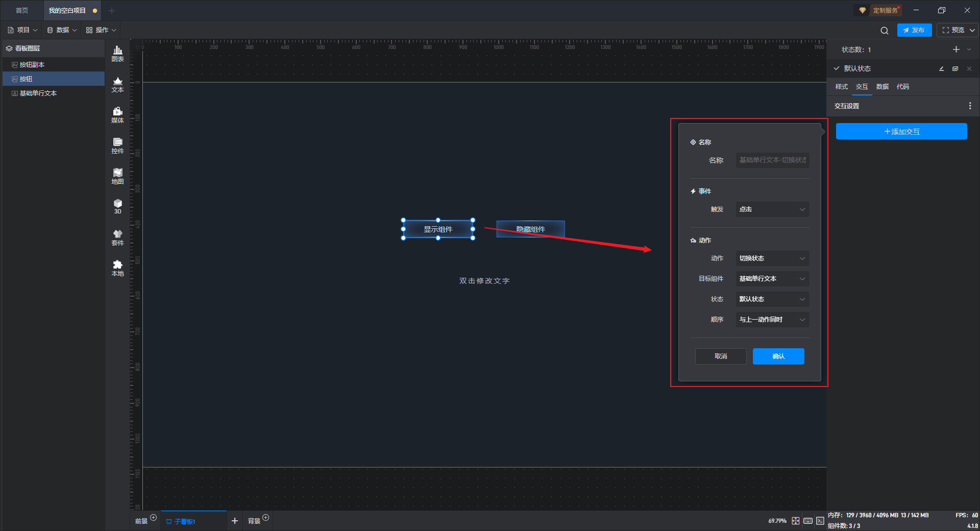Switch to the 样式 style tab
Image resolution: width=980 pixels, height=531 pixels.
[x=841, y=87]
